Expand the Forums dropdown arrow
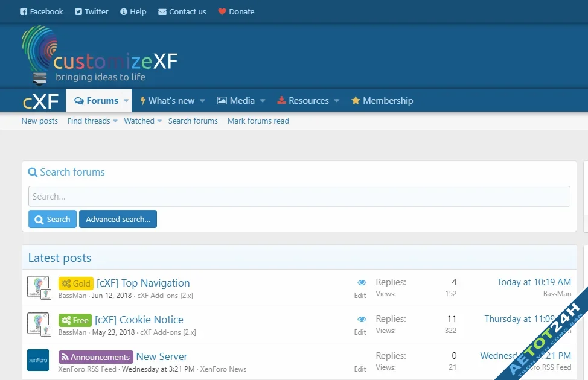Image resolution: width=588 pixels, height=380 pixels. click(x=126, y=101)
